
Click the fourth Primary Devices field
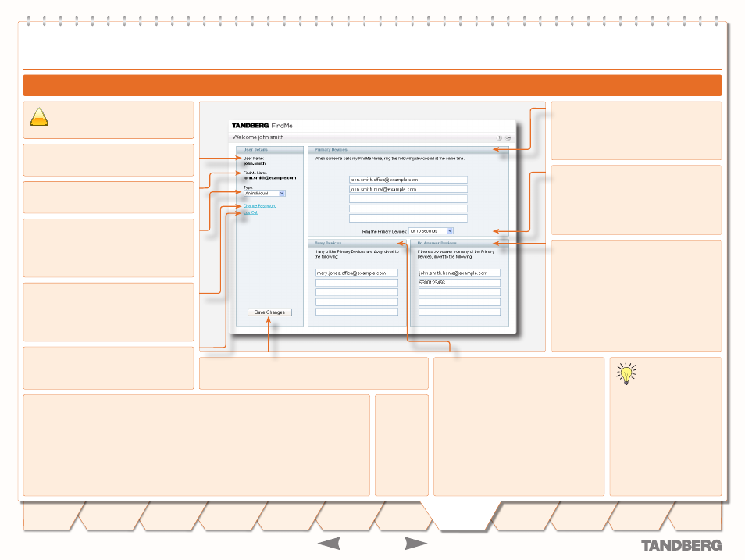point(408,209)
